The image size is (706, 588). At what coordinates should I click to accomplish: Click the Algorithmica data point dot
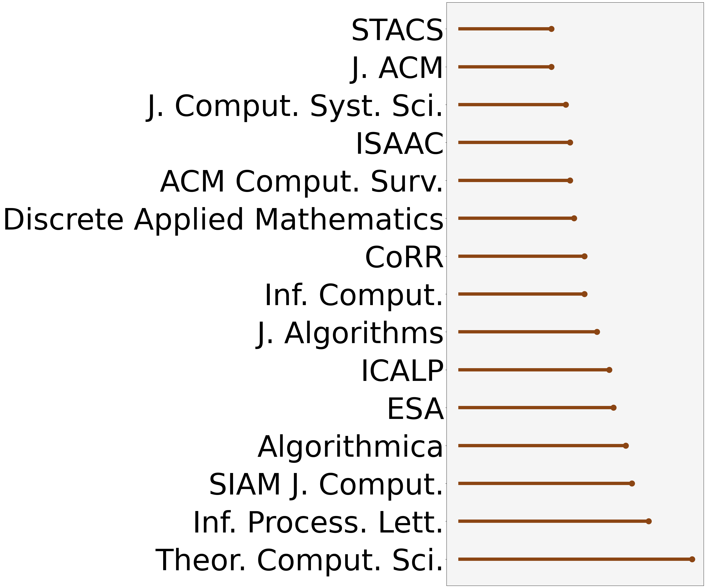[x=626, y=445]
